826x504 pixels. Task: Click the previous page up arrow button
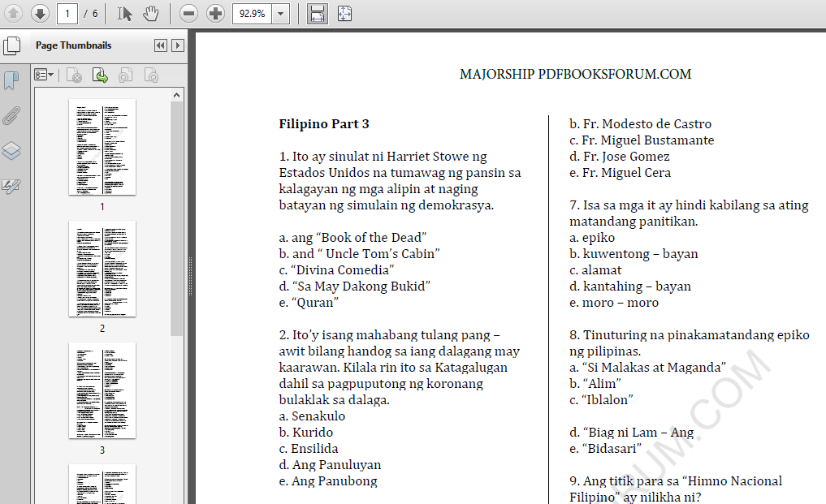click(14, 13)
